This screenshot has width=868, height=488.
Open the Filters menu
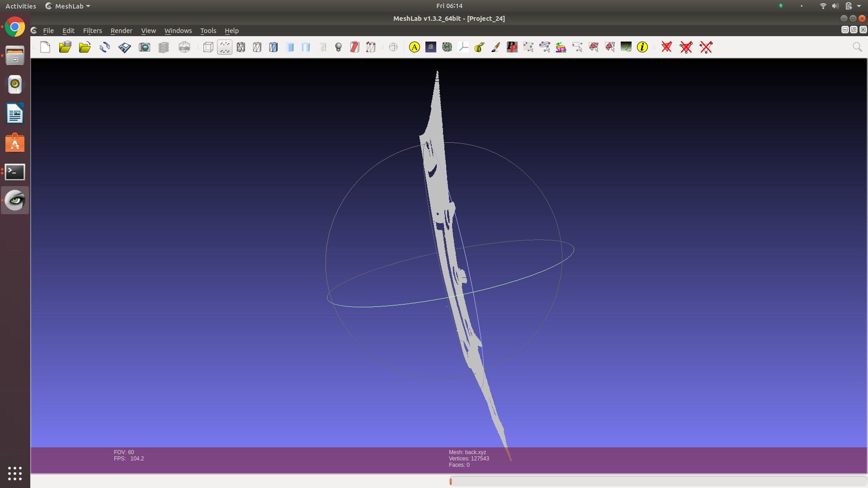92,30
